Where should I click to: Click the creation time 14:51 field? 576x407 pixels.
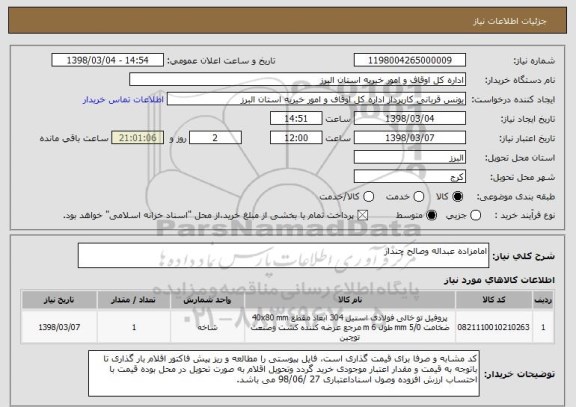click(x=296, y=118)
